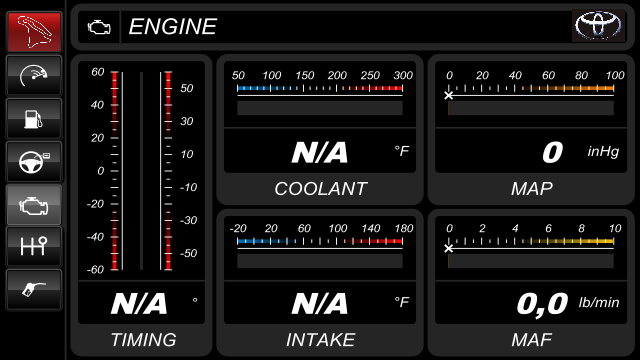The width and height of the screenshot is (640, 360).
Task: Open the track map page in sidebar
Action: click(34, 32)
